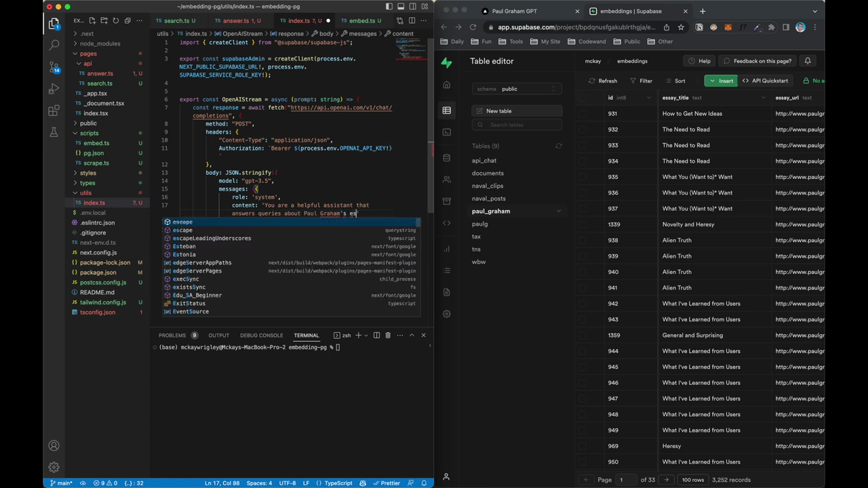This screenshot has width=868, height=488.
Task: Split the editor to the right
Action: (x=412, y=20)
